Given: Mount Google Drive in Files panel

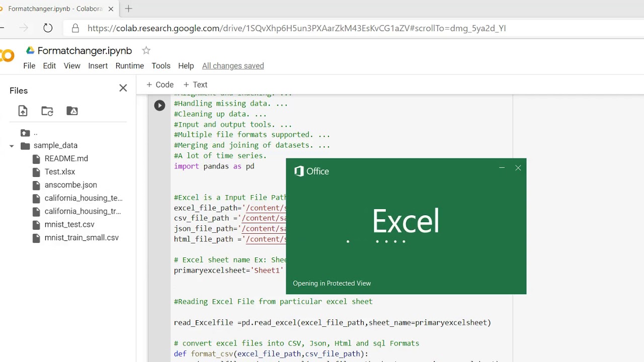Looking at the screenshot, I should (72, 111).
